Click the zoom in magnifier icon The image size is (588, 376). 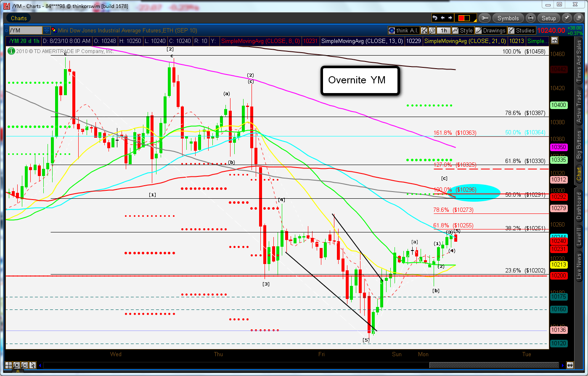click(x=17, y=365)
